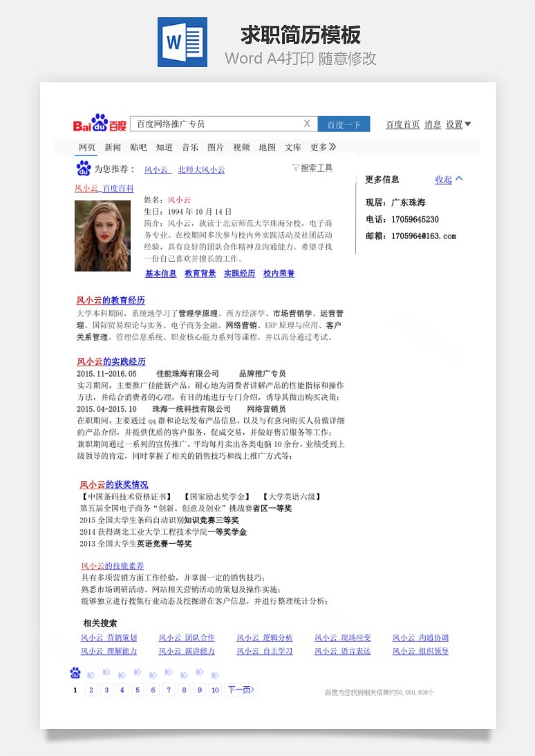The width and height of the screenshot is (535, 756).
Task: Open related search 风小云 理解能力
Action: point(109,652)
